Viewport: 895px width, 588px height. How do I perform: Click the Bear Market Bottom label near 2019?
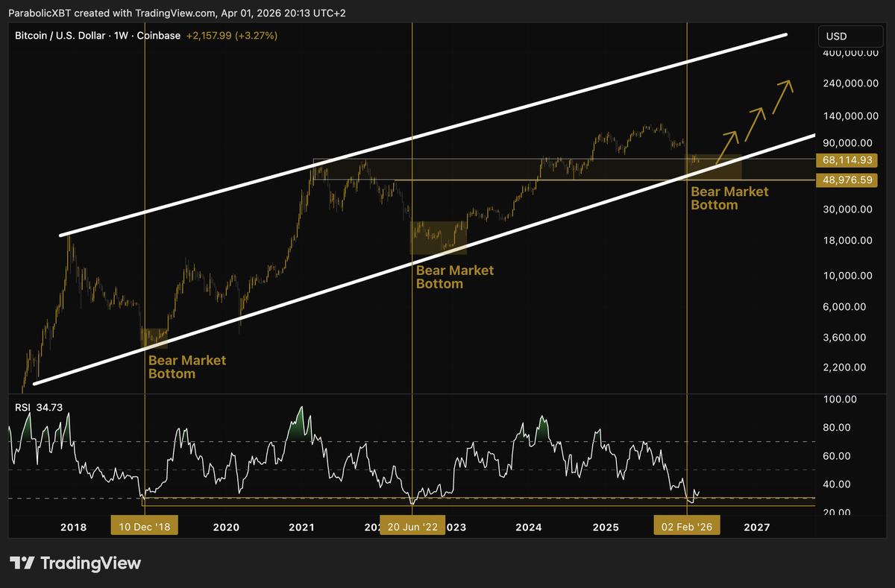tap(186, 367)
